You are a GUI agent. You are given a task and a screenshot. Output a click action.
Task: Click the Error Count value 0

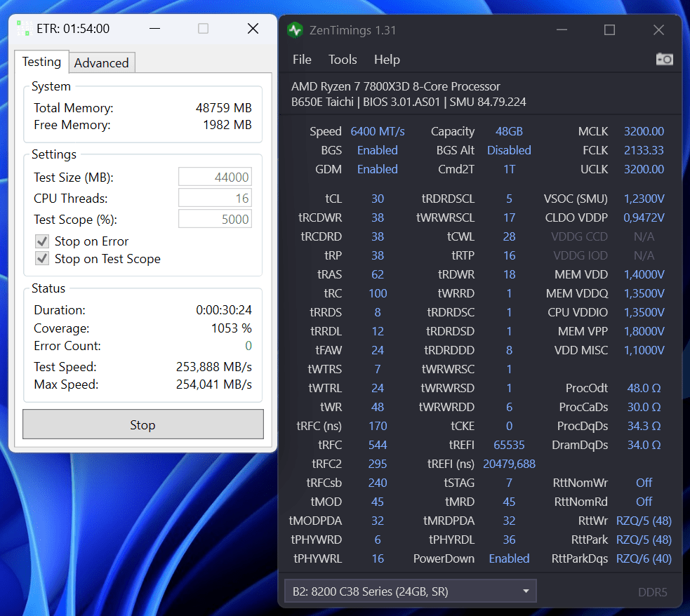[248, 346]
